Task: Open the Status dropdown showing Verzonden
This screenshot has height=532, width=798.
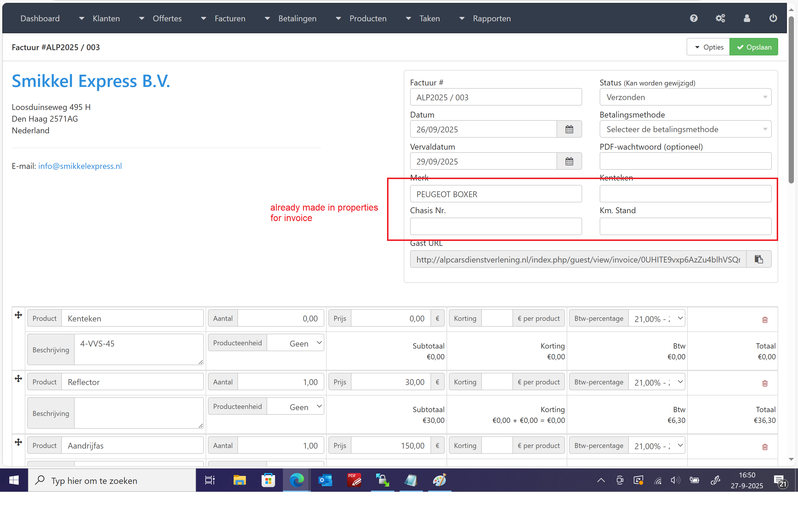Action: click(x=685, y=97)
